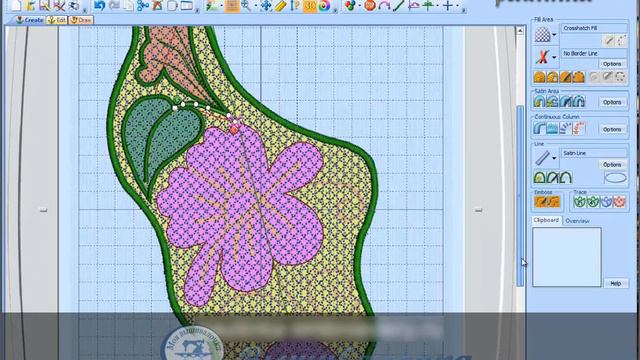The image size is (640, 360).
Task: Click the green needle line icon
Action: point(398,5)
